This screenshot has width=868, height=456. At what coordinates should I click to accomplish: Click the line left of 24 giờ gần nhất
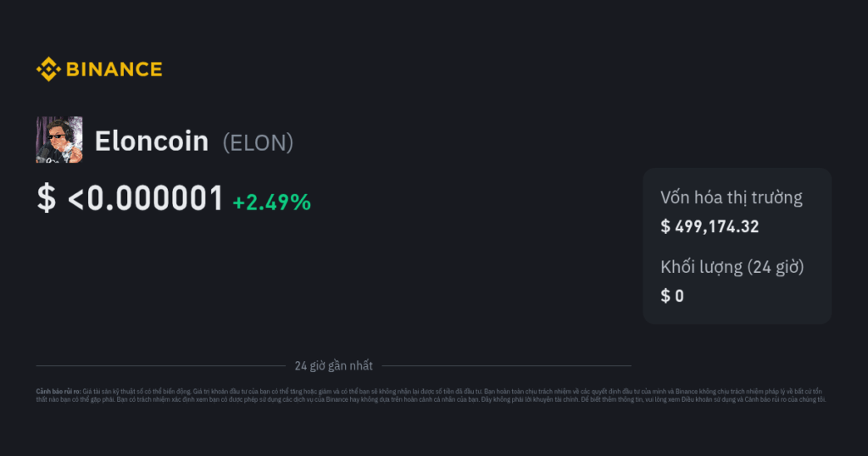click(161, 366)
